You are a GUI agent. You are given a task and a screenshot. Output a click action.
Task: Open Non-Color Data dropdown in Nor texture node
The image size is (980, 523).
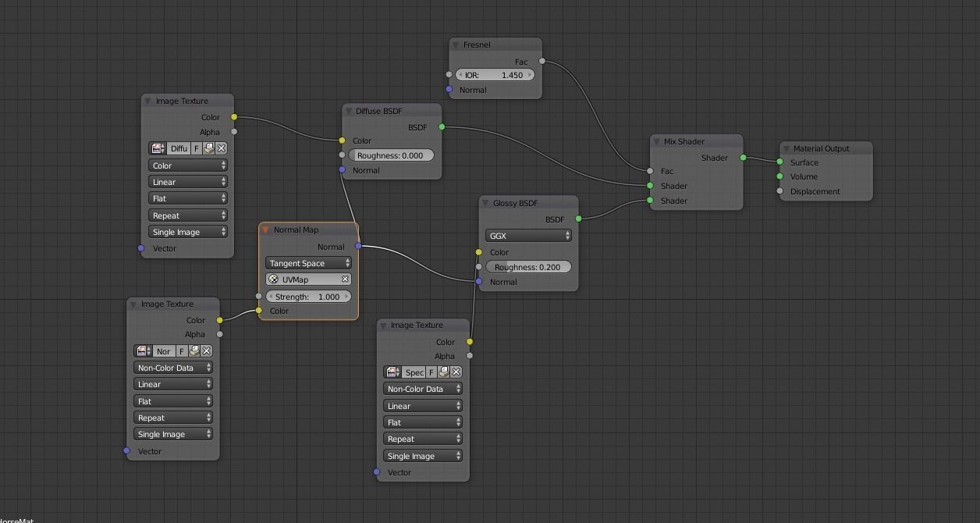coord(173,368)
